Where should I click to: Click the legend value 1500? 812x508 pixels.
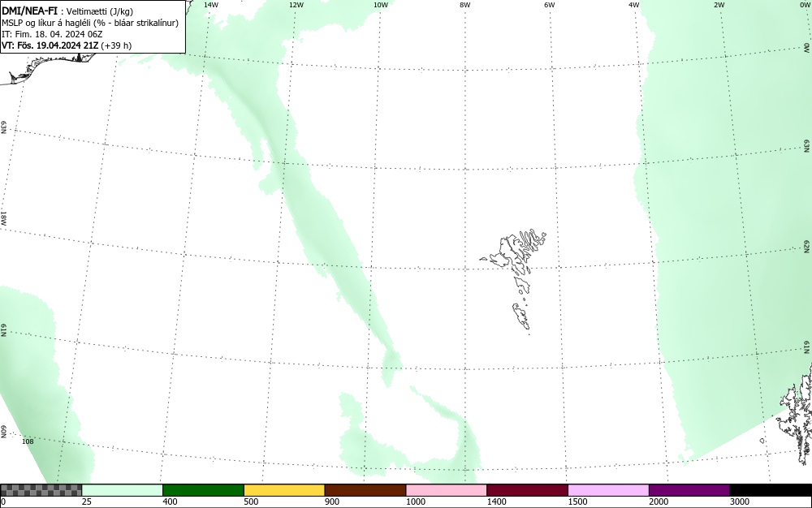(x=577, y=502)
